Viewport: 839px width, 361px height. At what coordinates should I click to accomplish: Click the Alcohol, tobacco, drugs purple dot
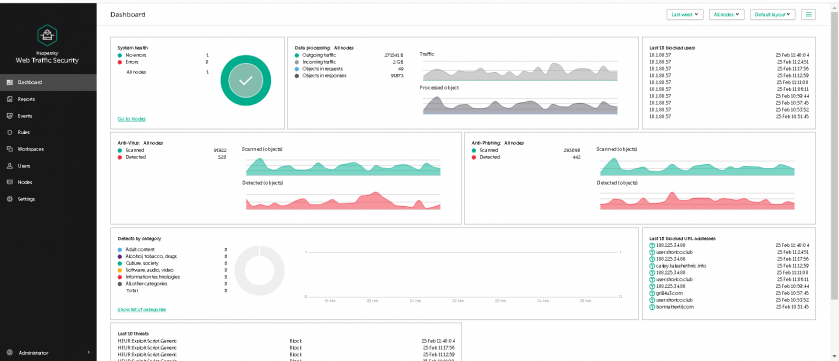pos(120,256)
